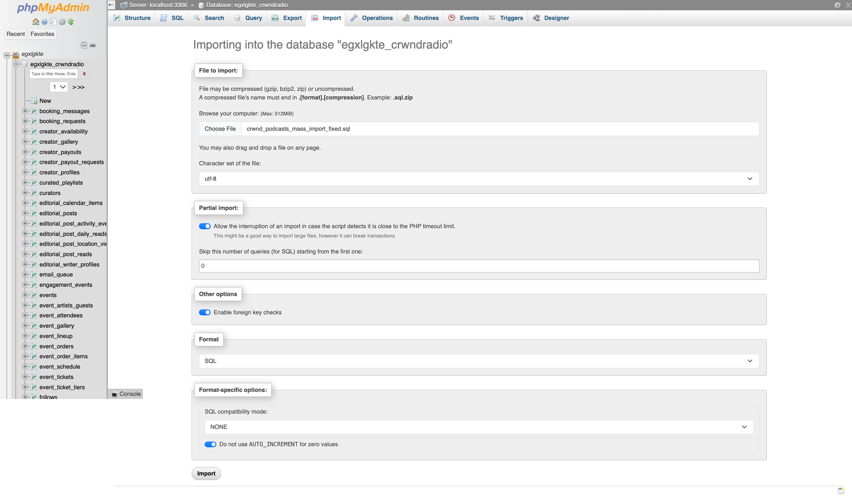Click bookmark icon at bottom right corner
852x504 pixels.
(841, 491)
